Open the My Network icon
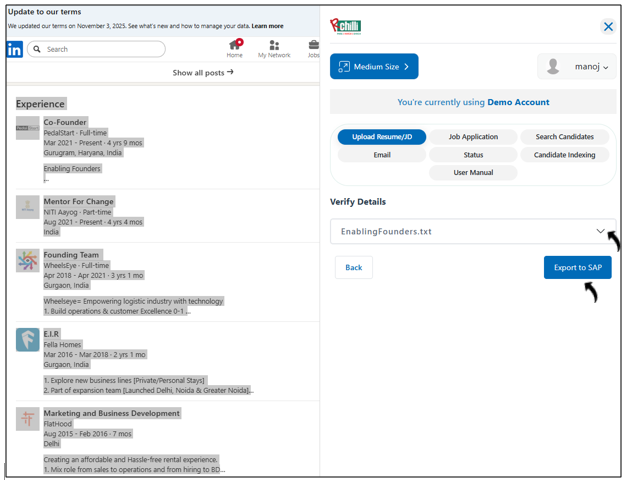 pos(274,46)
